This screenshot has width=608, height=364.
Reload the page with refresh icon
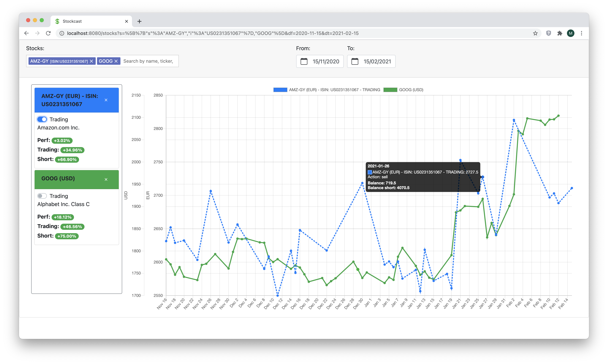click(x=48, y=33)
